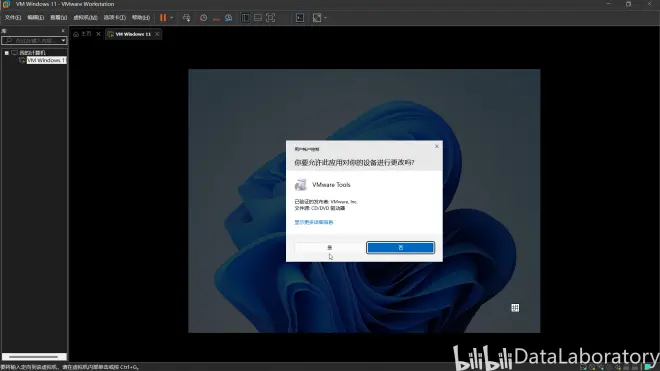Image resolution: width=660 pixels, height=371 pixels.
Task: Click the stretch guest display icon
Action: click(x=317, y=18)
